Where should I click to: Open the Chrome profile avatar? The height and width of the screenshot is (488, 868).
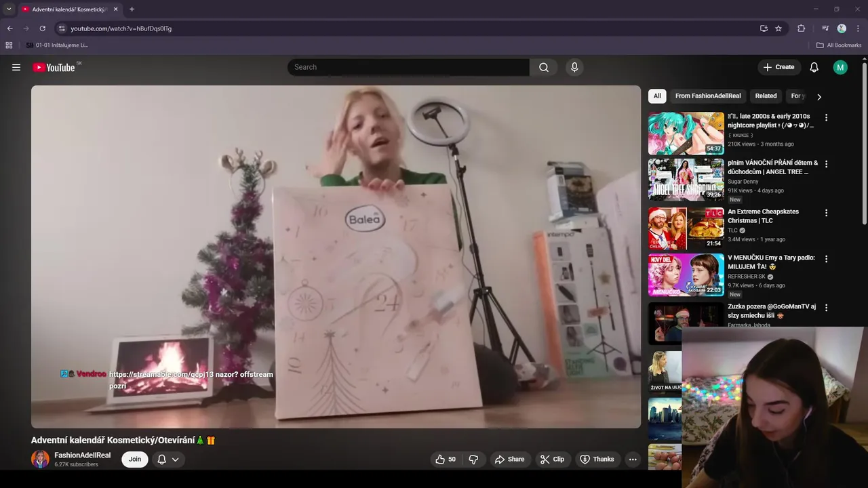click(842, 28)
